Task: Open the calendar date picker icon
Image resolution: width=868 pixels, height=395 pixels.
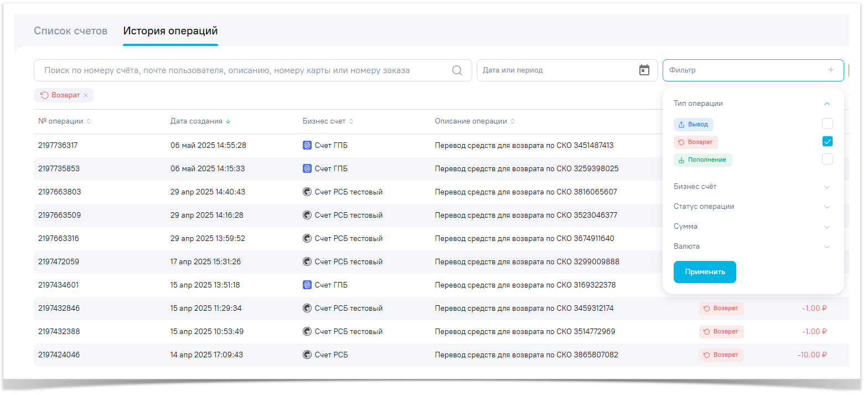Action: pos(644,70)
